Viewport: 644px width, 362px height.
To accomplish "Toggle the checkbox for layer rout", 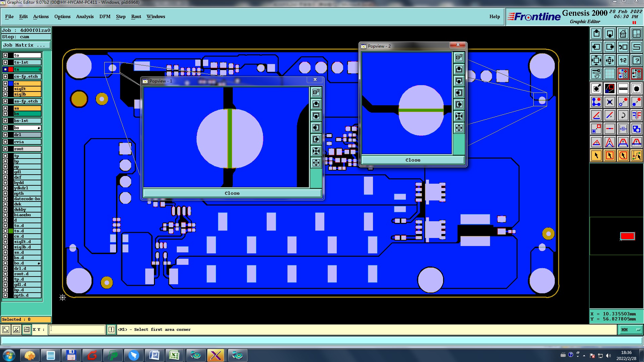I will point(5,149).
